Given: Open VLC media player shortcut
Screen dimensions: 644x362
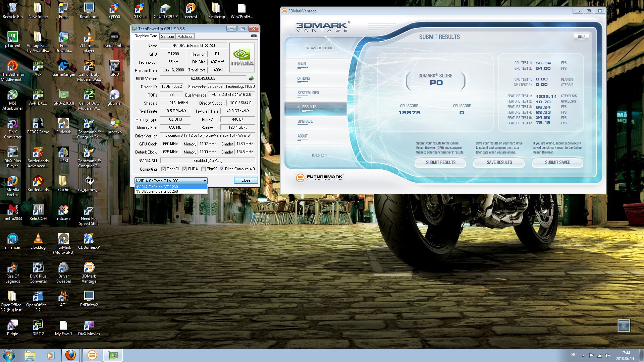Looking at the screenshot, I should click(89, 42).
